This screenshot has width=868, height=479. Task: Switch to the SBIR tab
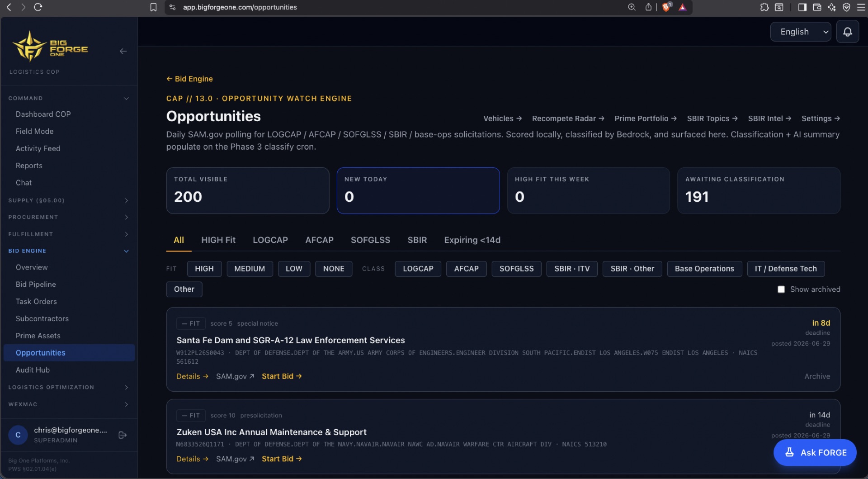point(417,240)
